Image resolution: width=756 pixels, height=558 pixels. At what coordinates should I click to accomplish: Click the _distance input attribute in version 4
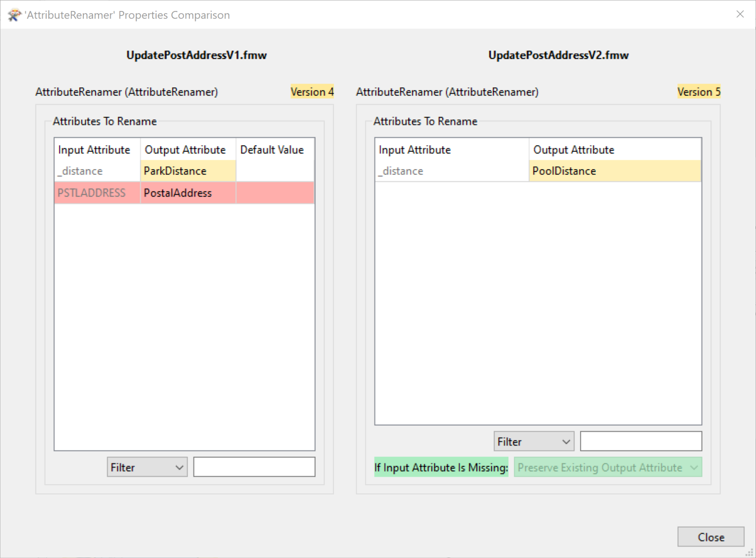(79, 171)
